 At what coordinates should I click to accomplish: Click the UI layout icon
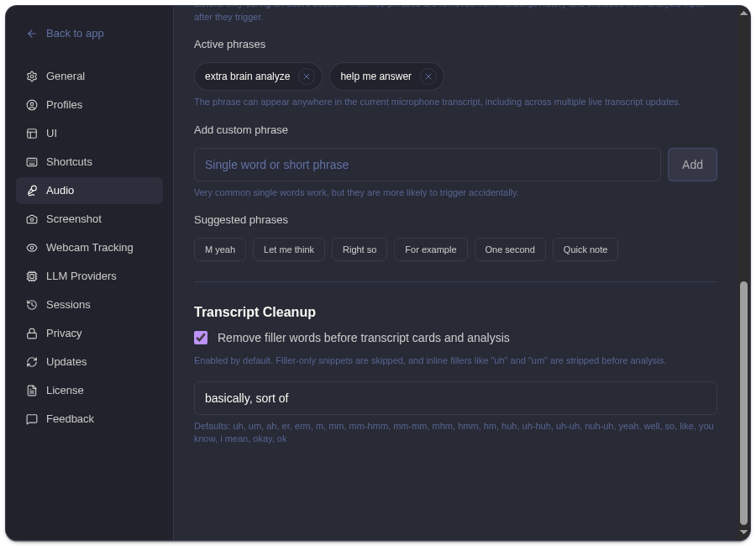pos(32,134)
